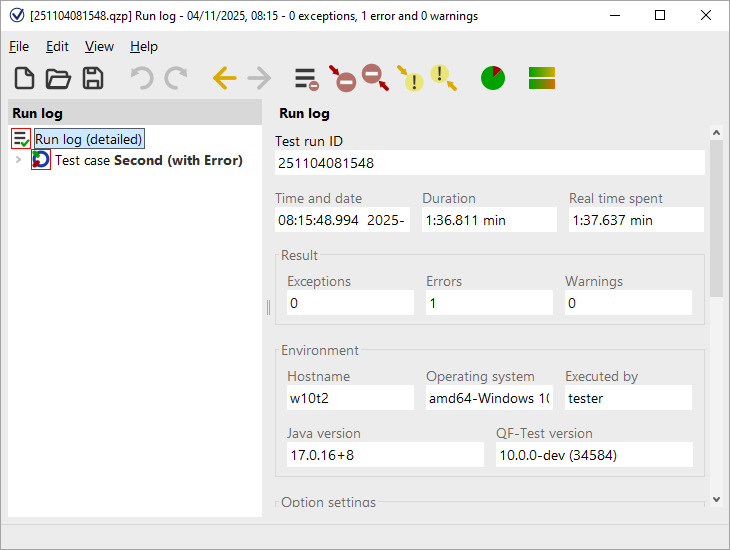730x550 pixels.
Task: Click the Test run ID field
Action: click(x=489, y=163)
